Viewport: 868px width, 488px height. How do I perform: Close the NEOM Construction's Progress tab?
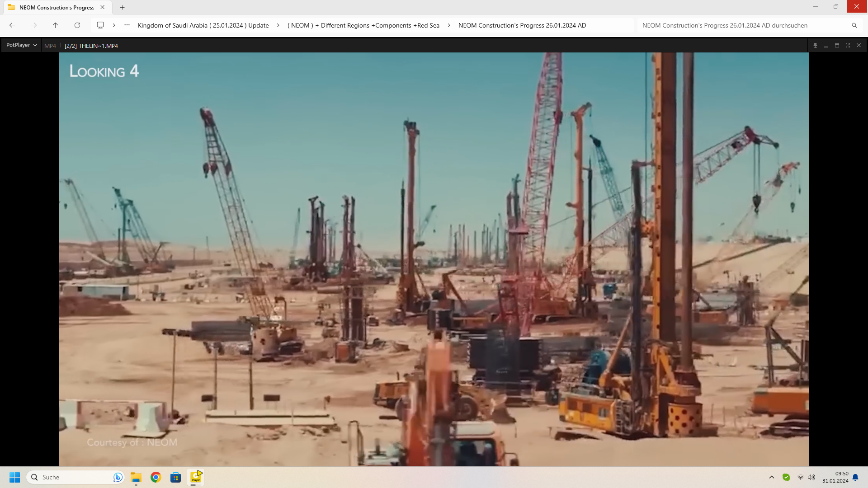point(103,7)
